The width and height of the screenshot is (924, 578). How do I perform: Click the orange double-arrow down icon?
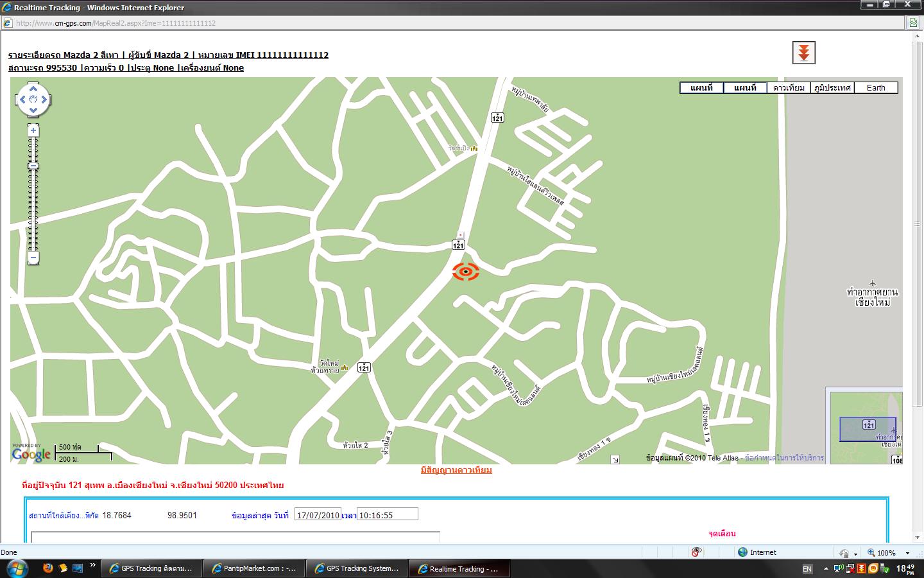[803, 53]
